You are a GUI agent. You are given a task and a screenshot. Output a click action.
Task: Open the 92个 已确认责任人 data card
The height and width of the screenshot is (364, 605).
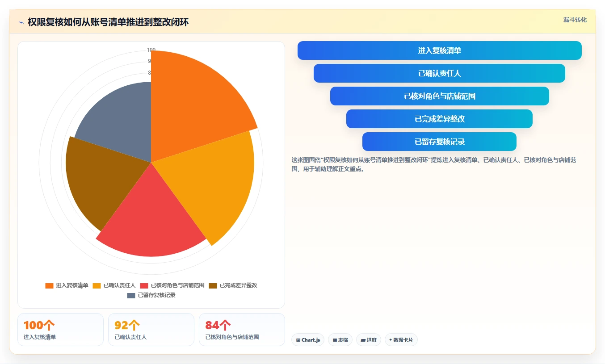pos(151,330)
